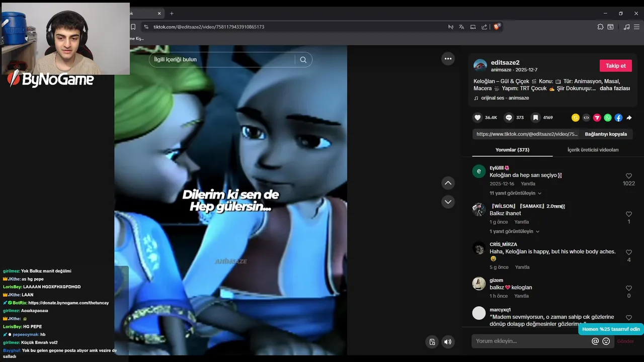Reply to CRİS_MİRZA's comment via Yanıtla

point(522,267)
